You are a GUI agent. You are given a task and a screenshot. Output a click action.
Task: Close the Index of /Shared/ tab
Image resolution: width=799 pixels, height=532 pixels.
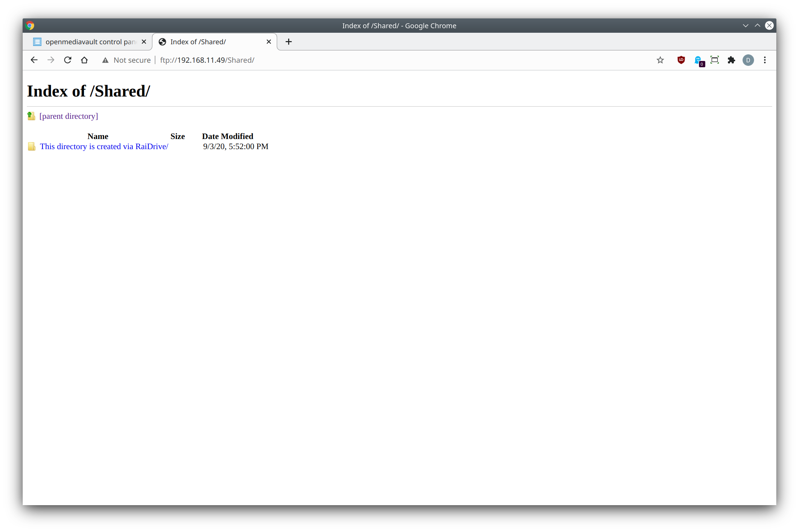[269, 42]
